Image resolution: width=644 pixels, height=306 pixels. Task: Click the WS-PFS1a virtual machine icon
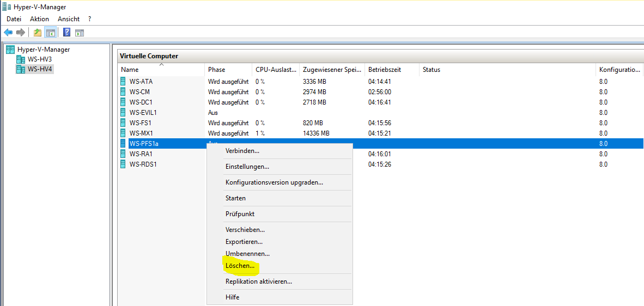(x=123, y=144)
